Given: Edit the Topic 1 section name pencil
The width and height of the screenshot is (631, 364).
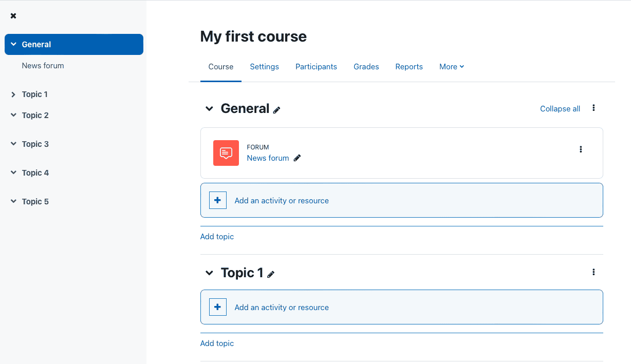Looking at the screenshot, I should point(271,274).
